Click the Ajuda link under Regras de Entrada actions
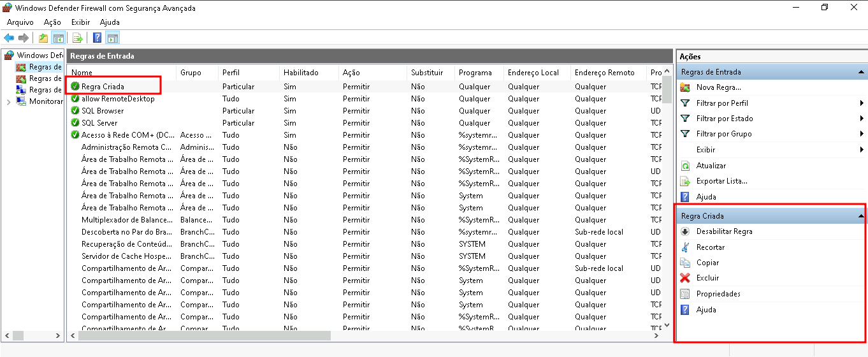Image resolution: width=868 pixels, height=357 pixels. 706,197
